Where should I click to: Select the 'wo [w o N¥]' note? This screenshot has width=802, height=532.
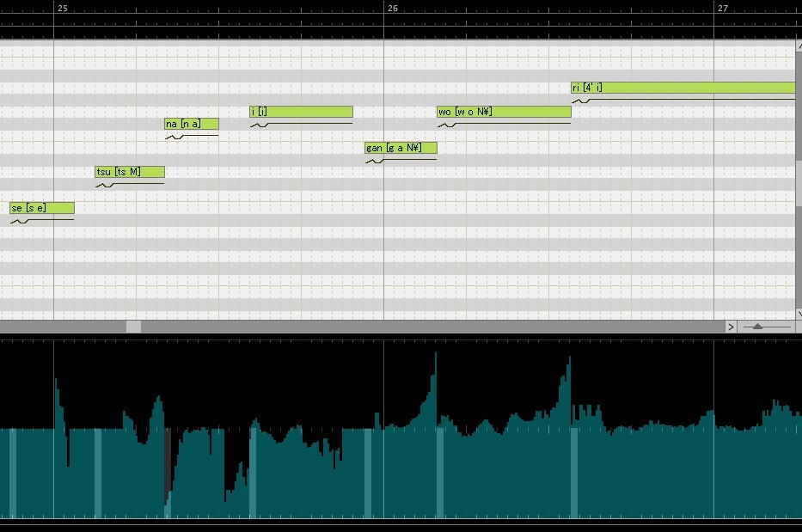click(504, 112)
